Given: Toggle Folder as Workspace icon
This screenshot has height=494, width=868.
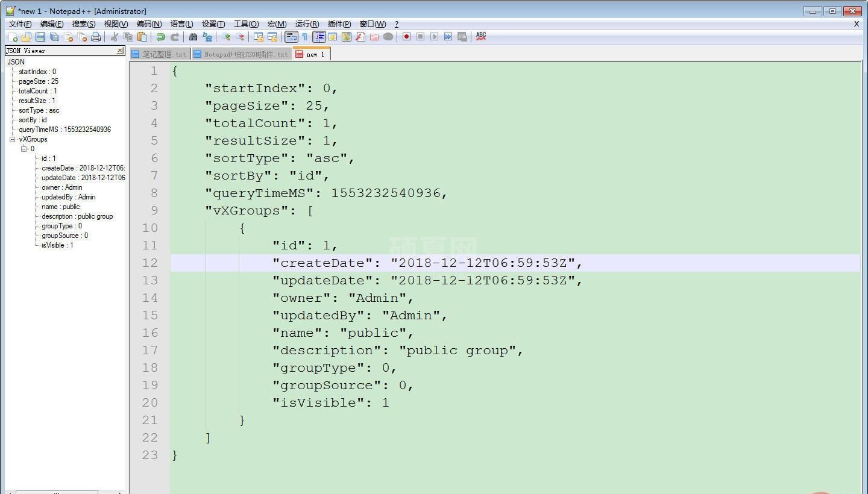Looking at the screenshot, I should [x=374, y=37].
